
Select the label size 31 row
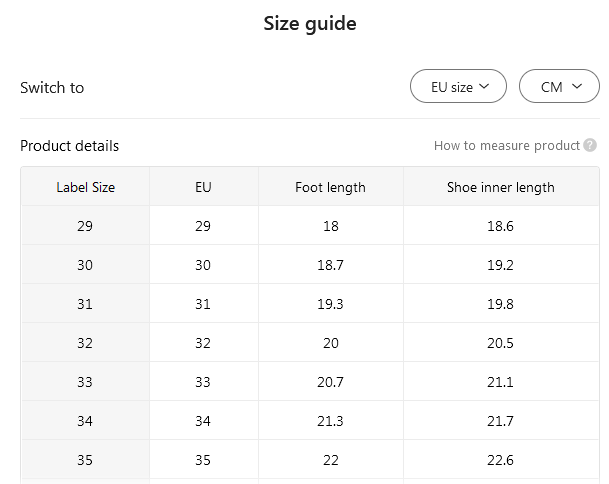coord(85,304)
